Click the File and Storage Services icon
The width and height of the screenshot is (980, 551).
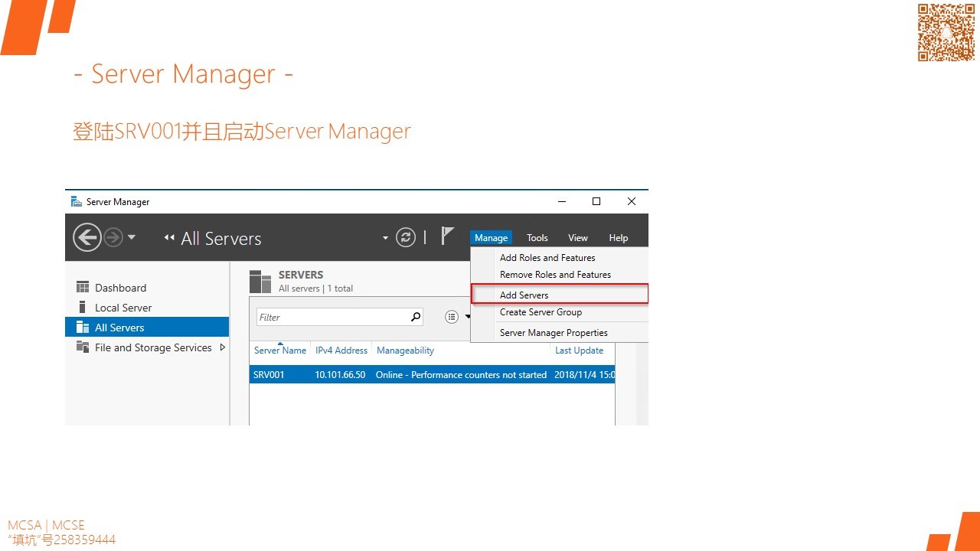pos(83,347)
